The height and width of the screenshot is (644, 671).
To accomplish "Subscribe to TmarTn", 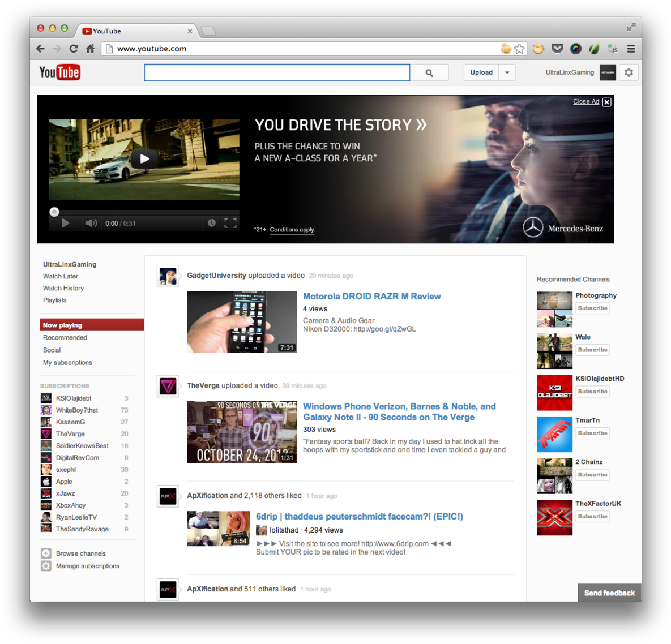I will pyautogui.click(x=592, y=433).
